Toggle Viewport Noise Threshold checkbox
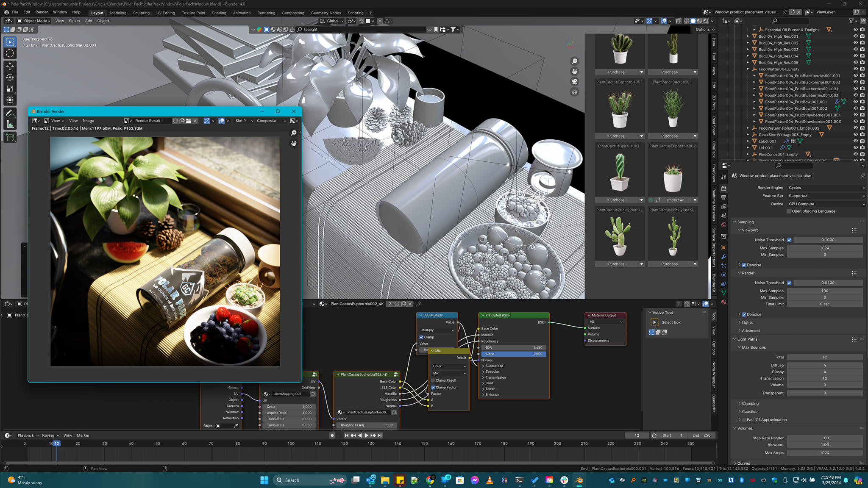The image size is (868, 488). tap(789, 240)
